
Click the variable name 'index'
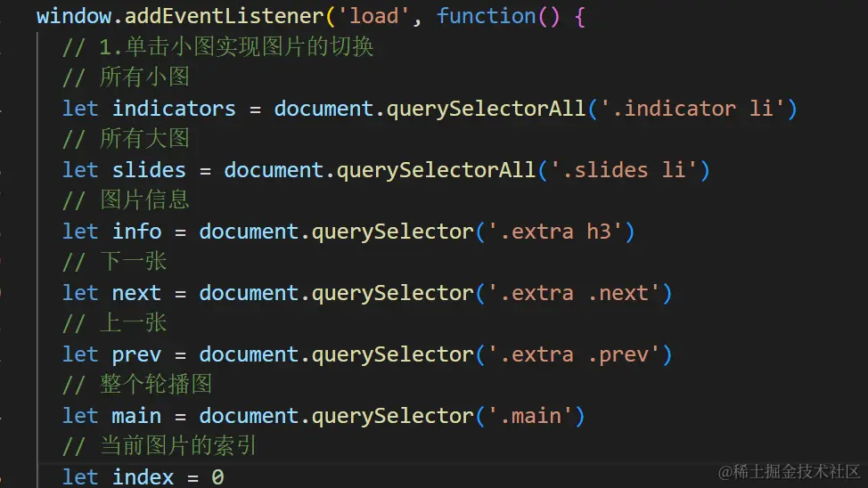[143, 477]
